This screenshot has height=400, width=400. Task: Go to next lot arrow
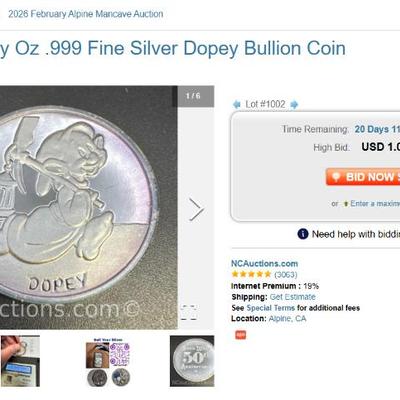(294, 105)
